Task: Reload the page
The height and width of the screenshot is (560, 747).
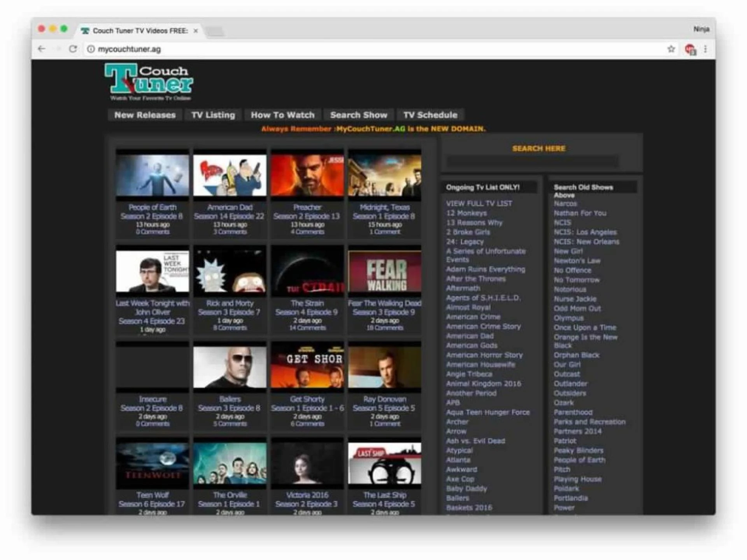Action: [73, 49]
